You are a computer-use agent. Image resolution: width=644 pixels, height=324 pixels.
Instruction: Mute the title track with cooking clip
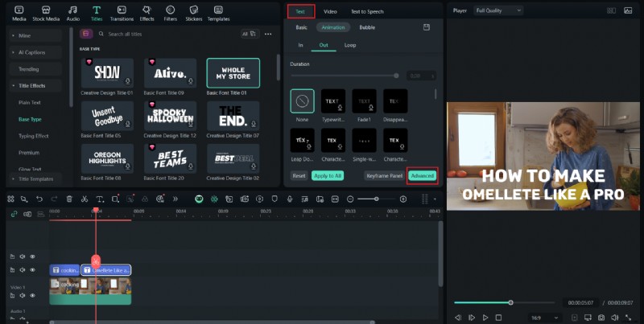click(x=23, y=270)
